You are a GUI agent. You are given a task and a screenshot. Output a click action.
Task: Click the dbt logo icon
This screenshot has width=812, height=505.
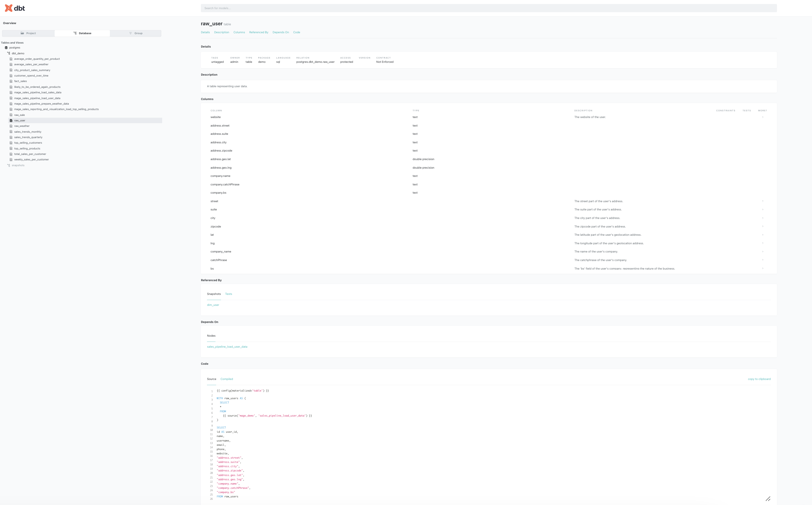pos(9,8)
